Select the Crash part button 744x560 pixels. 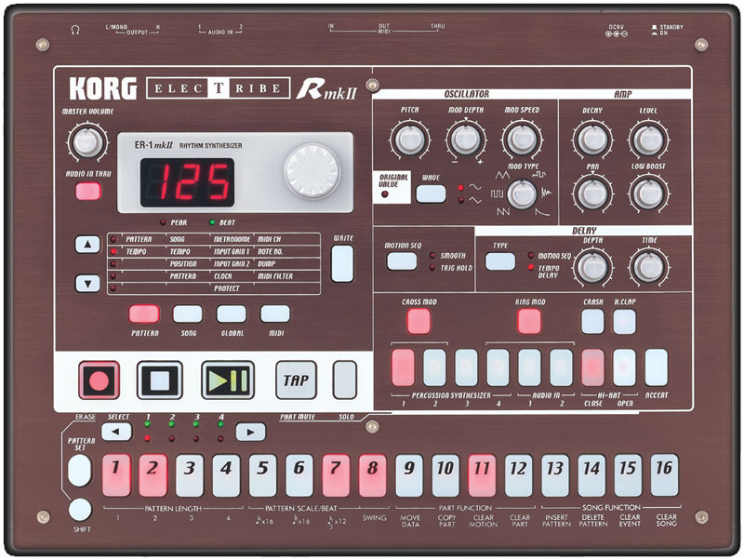point(592,321)
